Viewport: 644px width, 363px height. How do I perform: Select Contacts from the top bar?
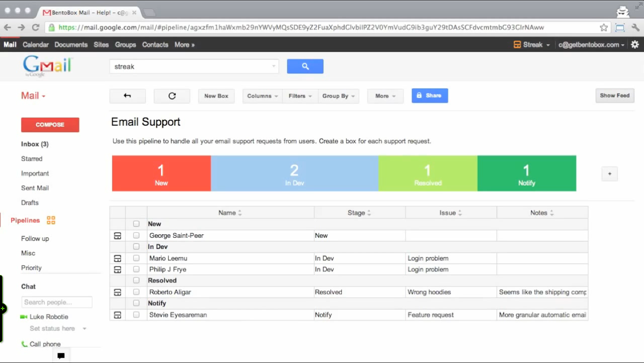click(155, 45)
